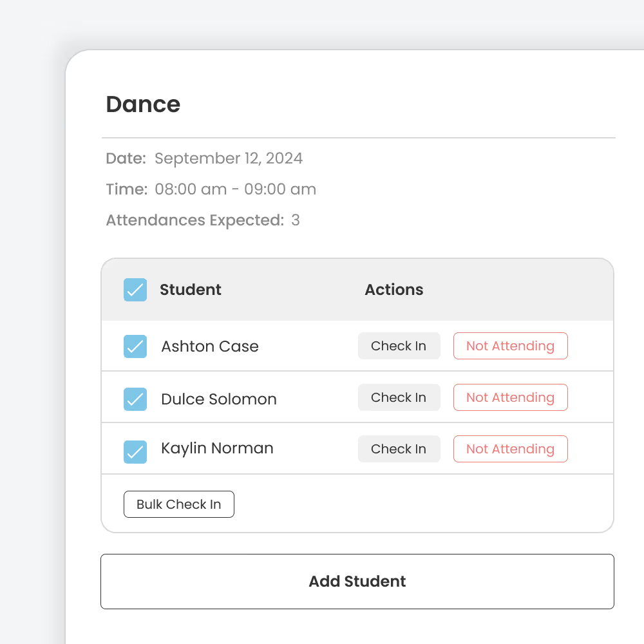Viewport: 644px width, 644px height.
Task: Select the Dance class title
Action: (x=143, y=104)
